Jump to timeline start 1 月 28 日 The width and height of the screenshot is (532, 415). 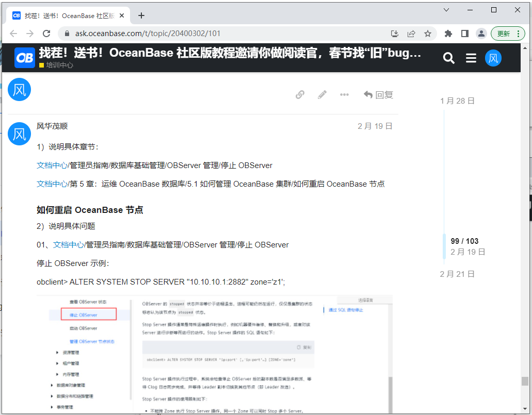[457, 101]
